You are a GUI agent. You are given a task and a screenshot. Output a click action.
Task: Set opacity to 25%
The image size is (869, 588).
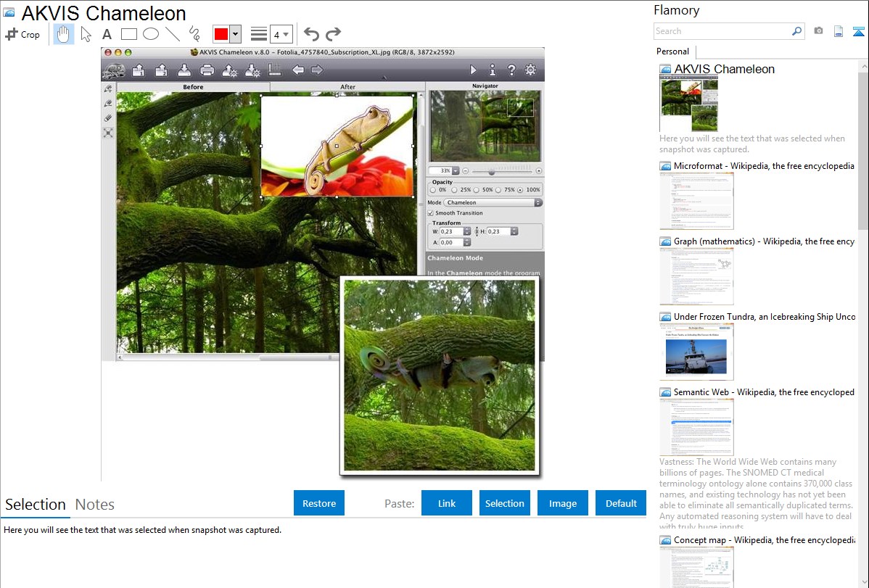455,190
